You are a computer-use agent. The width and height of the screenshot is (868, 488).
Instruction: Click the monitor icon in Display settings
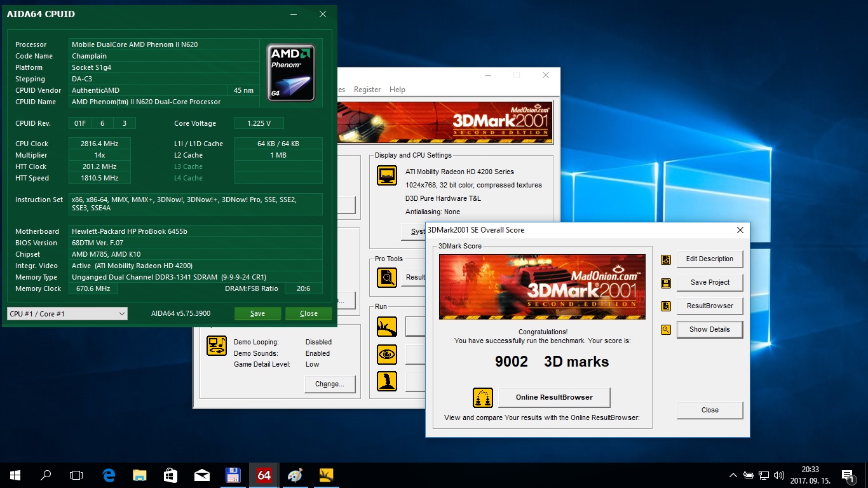[387, 175]
